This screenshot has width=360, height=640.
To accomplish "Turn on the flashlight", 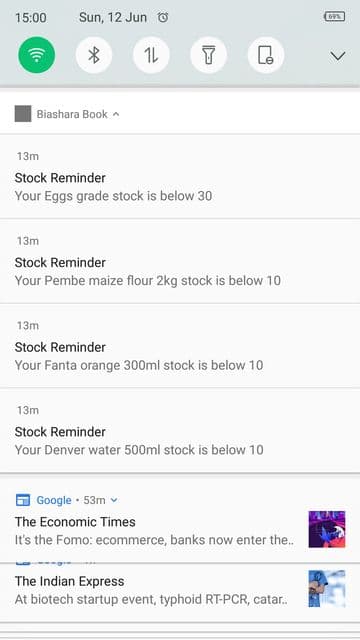I will [x=209, y=55].
